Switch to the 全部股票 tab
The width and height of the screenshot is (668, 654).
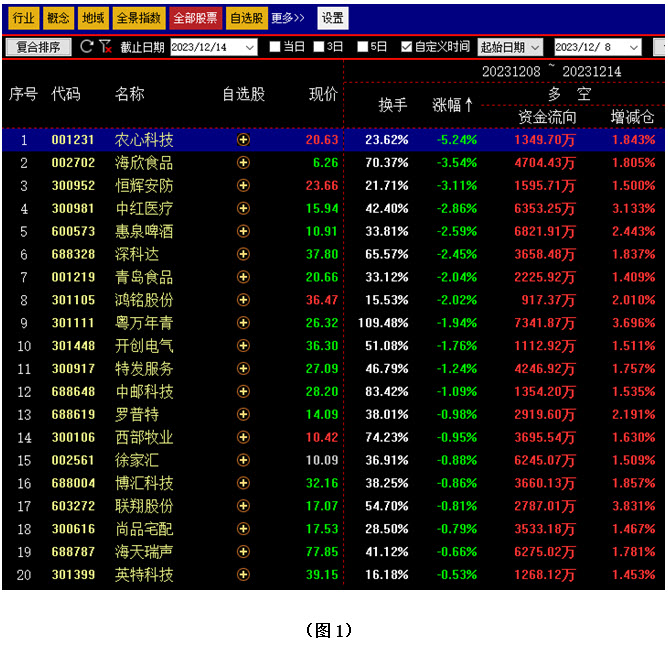coord(196,18)
